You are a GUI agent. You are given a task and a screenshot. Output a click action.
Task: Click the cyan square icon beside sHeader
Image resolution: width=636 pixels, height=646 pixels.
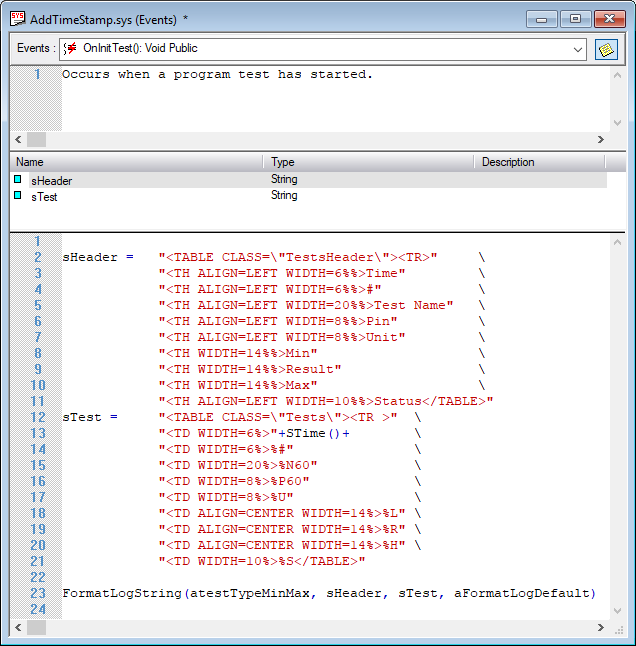click(18, 179)
